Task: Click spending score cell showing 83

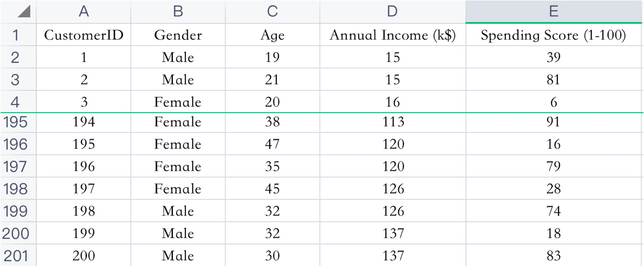Action: click(x=554, y=255)
